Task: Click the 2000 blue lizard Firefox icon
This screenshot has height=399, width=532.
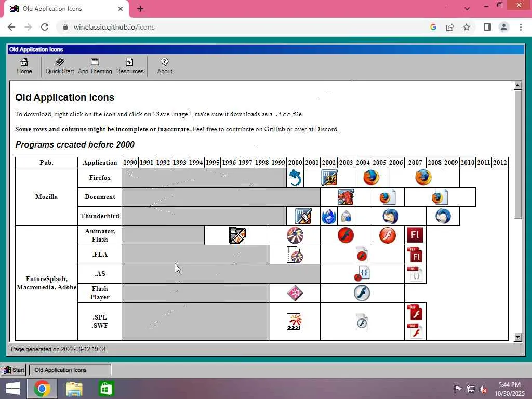Action: [295, 178]
